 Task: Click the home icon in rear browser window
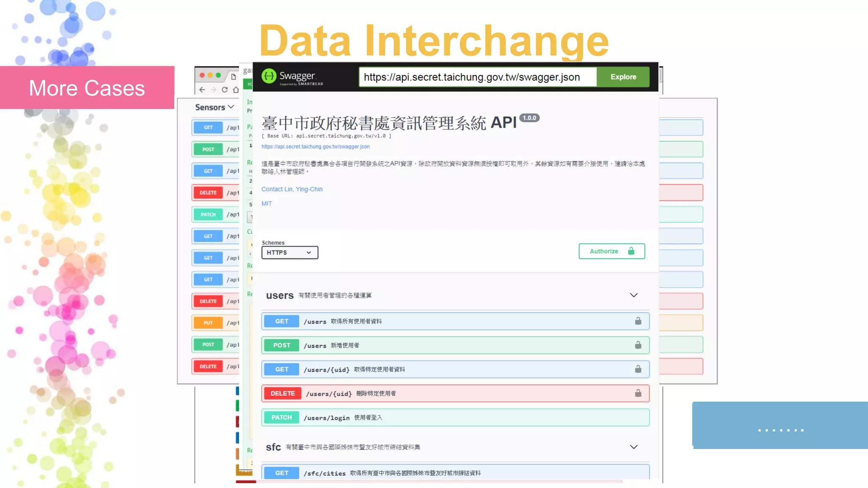(236, 90)
